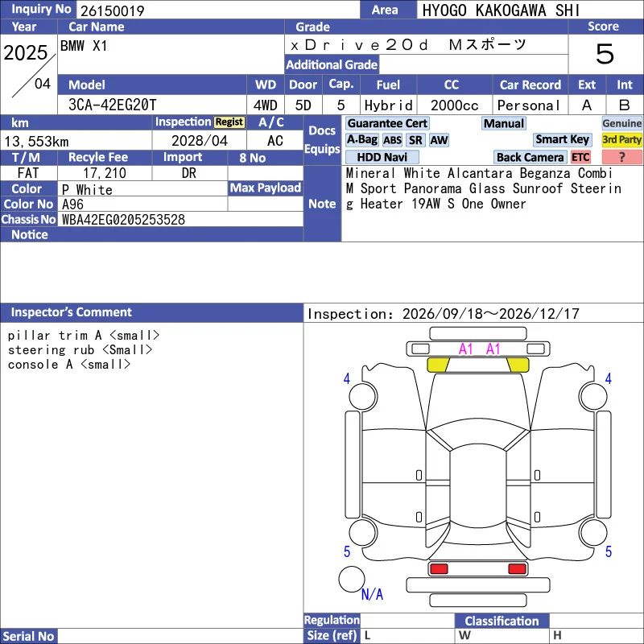Image resolution: width=644 pixels, height=644 pixels.
Task: Click the pink question mark box
Action: tap(621, 157)
